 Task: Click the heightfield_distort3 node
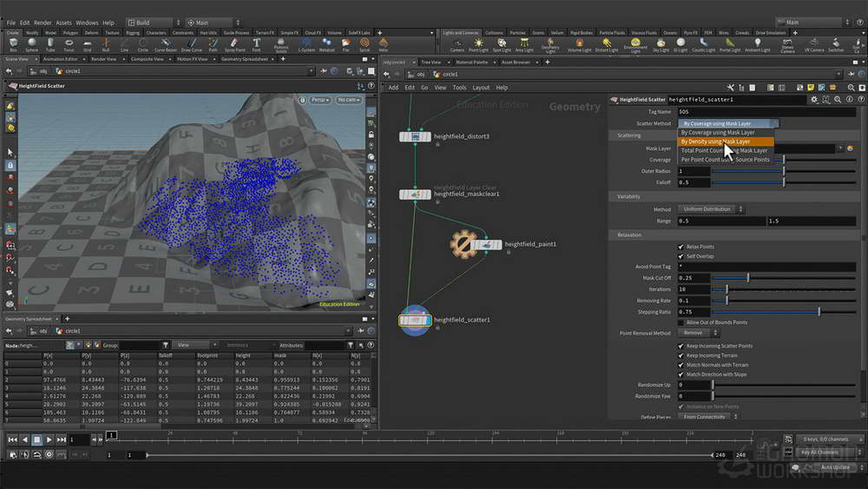click(415, 136)
